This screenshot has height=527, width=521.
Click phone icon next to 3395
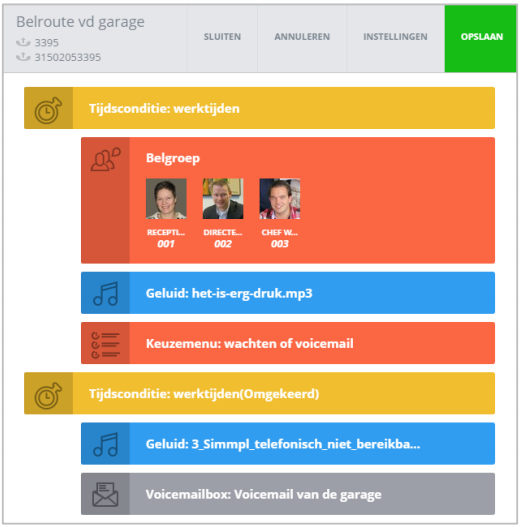tap(23, 42)
